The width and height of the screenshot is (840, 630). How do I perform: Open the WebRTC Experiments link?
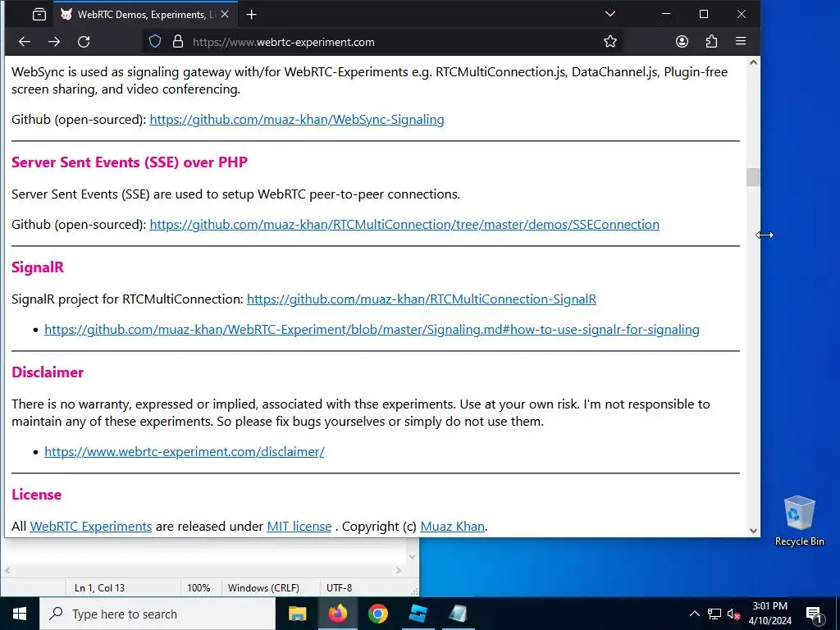point(91,527)
